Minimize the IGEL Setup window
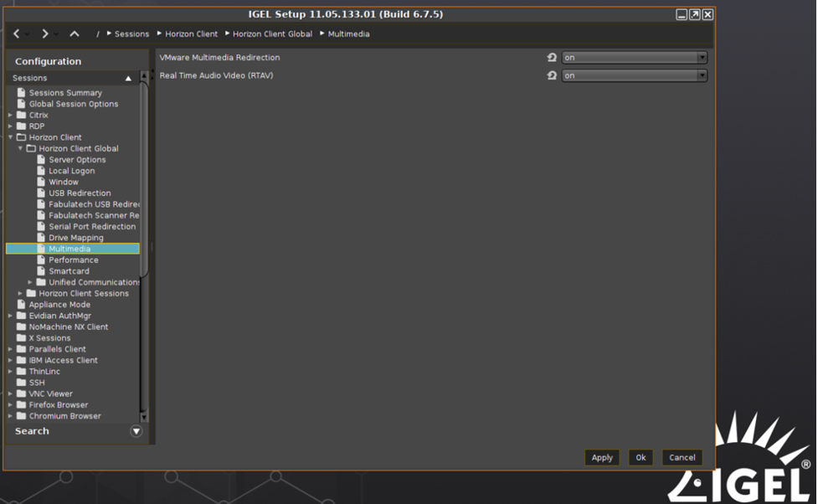Image resolution: width=818 pixels, height=504 pixels. [x=682, y=14]
